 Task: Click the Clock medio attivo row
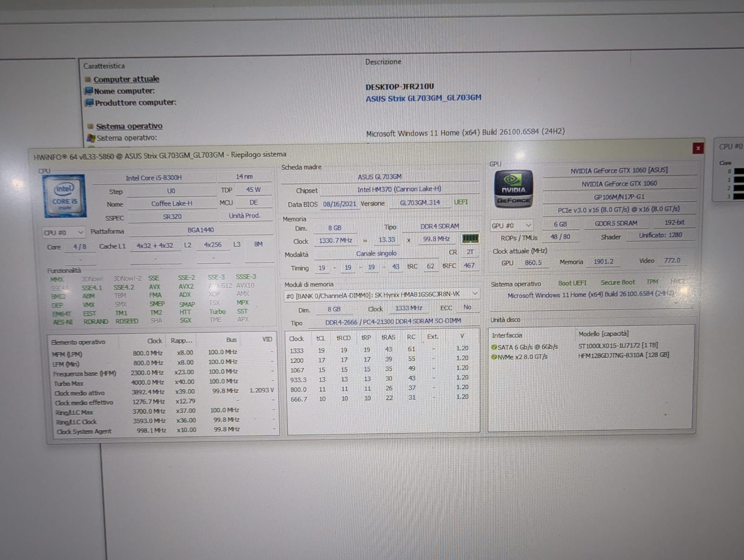click(163, 392)
